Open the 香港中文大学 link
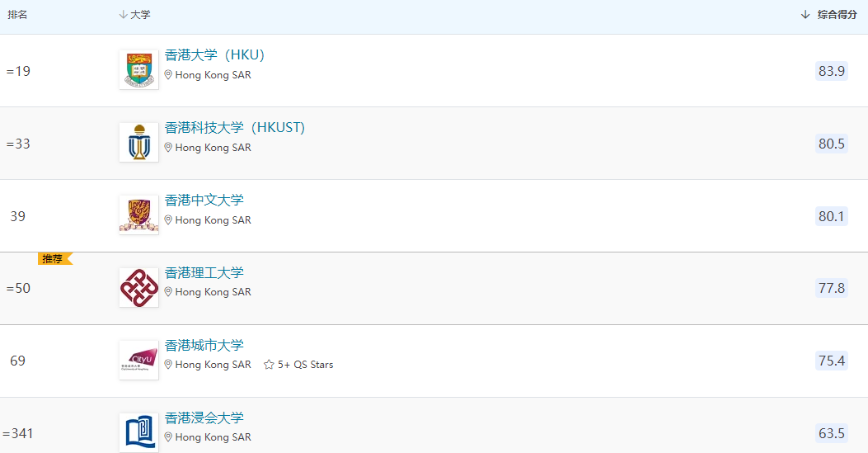The height and width of the screenshot is (453, 868). pyautogui.click(x=204, y=200)
